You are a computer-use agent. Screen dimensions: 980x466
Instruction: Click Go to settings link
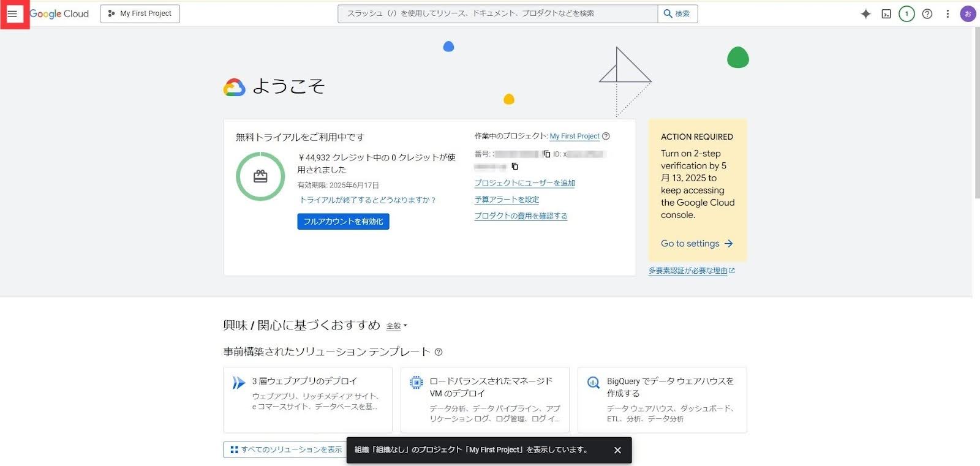point(696,243)
